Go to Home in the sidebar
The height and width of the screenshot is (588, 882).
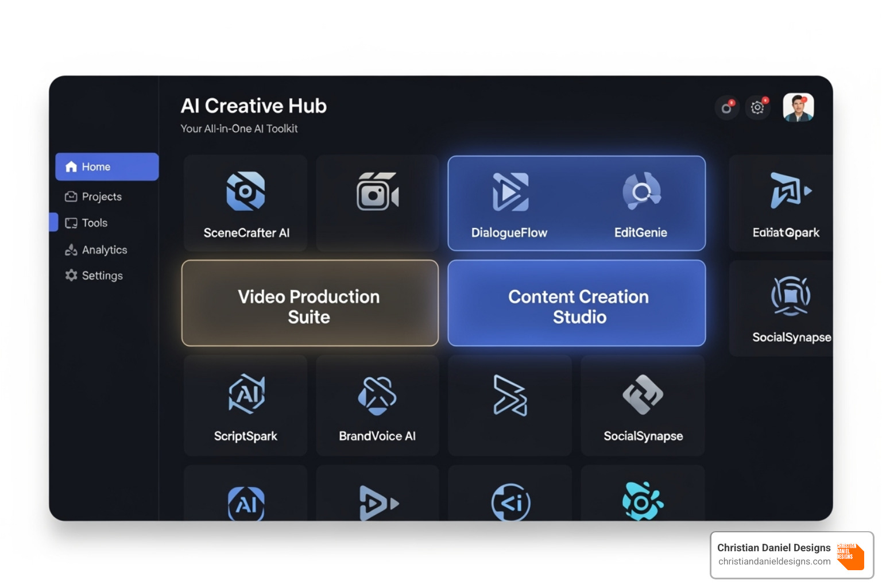[107, 167]
